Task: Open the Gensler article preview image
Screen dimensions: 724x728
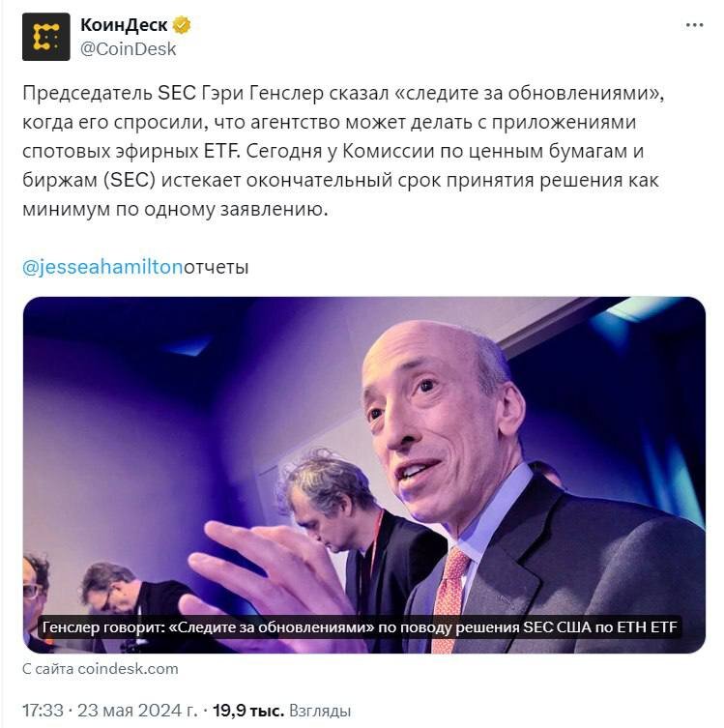Action: 364,475
